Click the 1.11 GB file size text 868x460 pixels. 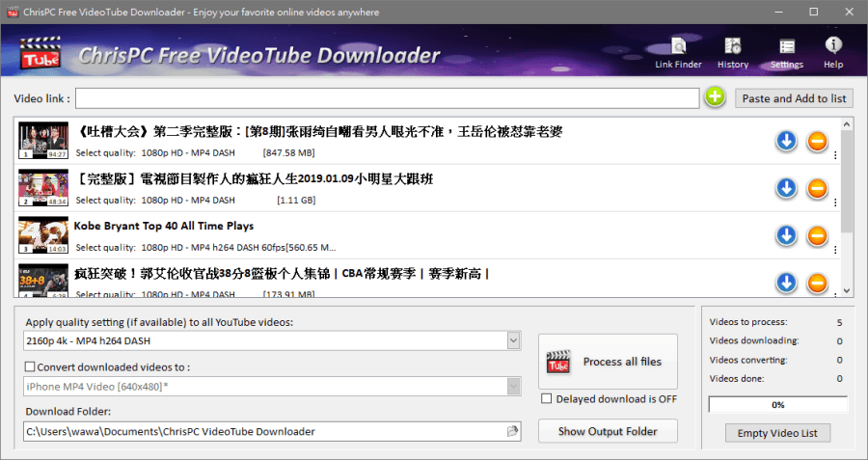coord(296,200)
